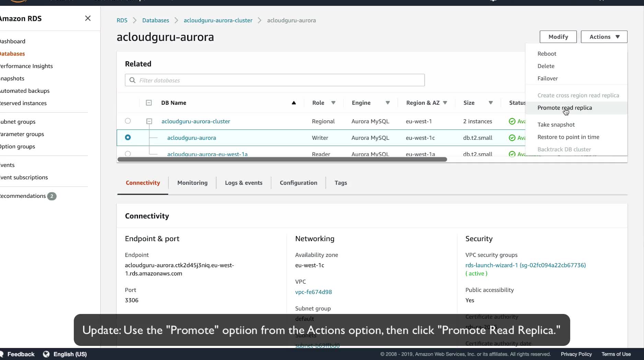Collapse the acloudguru-aurora-cluster tree node
This screenshot has height=360, width=644.
point(149,121)
